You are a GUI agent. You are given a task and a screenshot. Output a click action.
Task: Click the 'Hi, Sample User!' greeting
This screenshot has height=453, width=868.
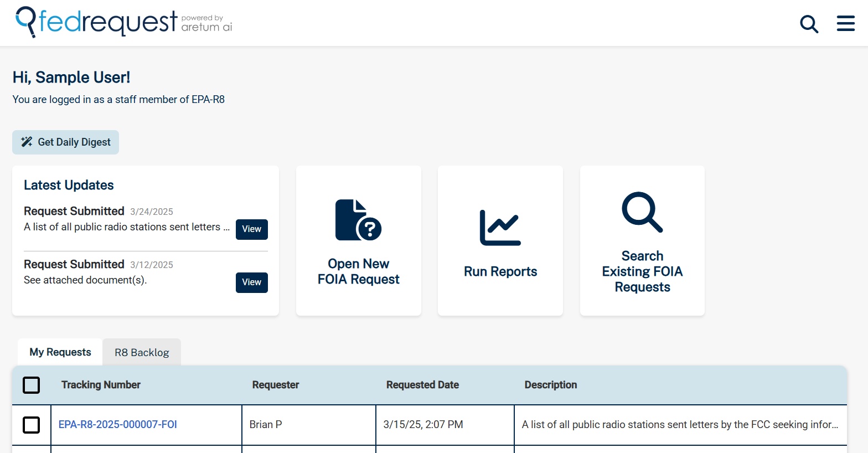click(x=71, y=78)
